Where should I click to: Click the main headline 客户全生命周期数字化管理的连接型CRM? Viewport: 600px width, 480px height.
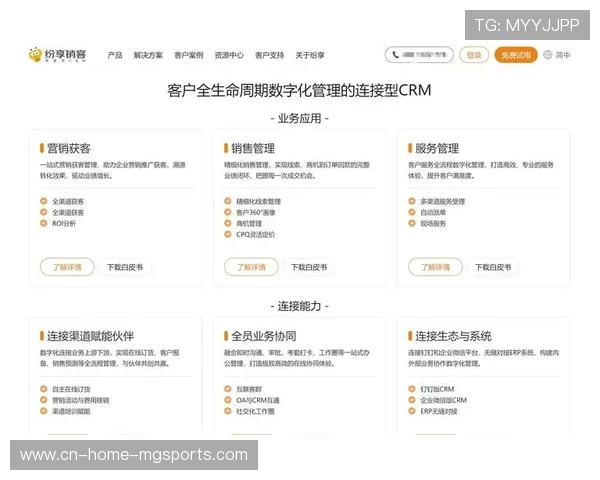click(300, 91)
